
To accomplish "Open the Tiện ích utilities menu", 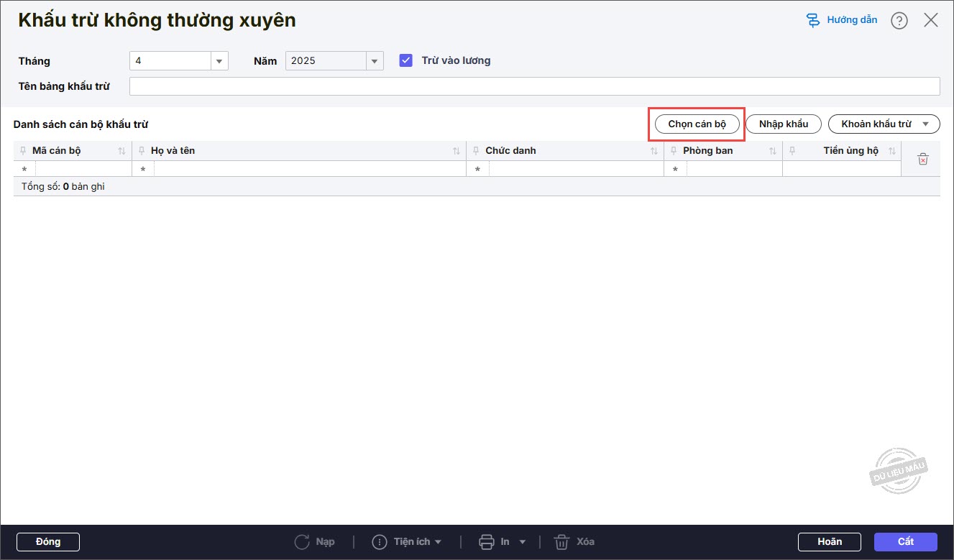I will click(407, 542).
